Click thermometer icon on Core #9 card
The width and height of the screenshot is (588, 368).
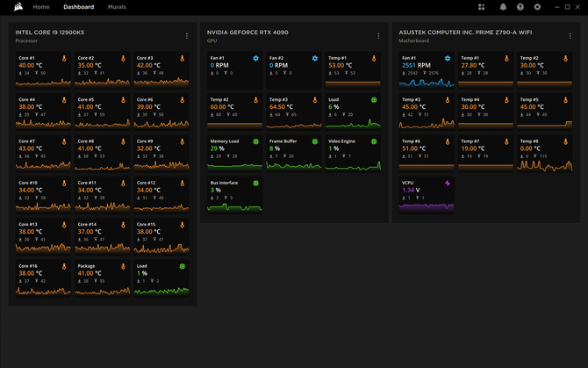pyautogui.click(x=183, y=141)
